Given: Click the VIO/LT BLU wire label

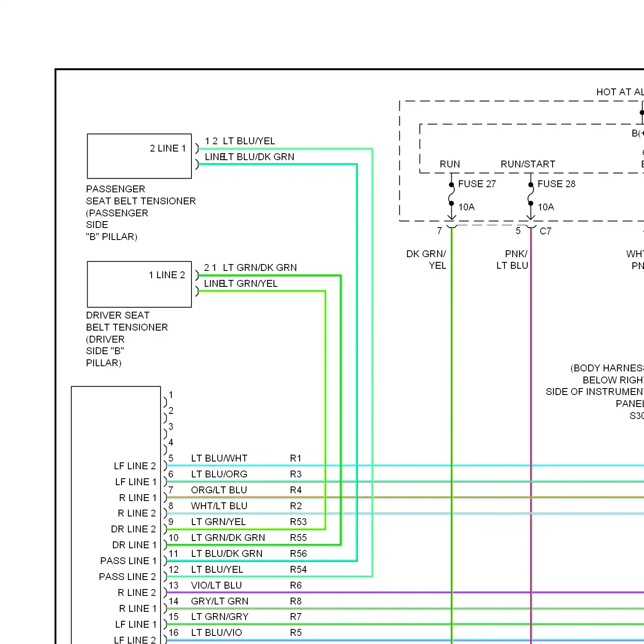Looking at the screenshot, I should 216,585.
